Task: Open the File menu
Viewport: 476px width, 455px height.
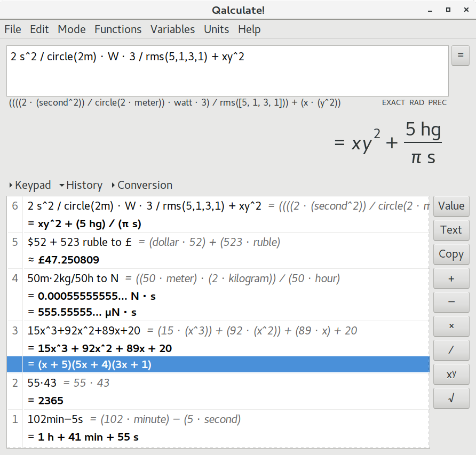Action: coord(13,29)
